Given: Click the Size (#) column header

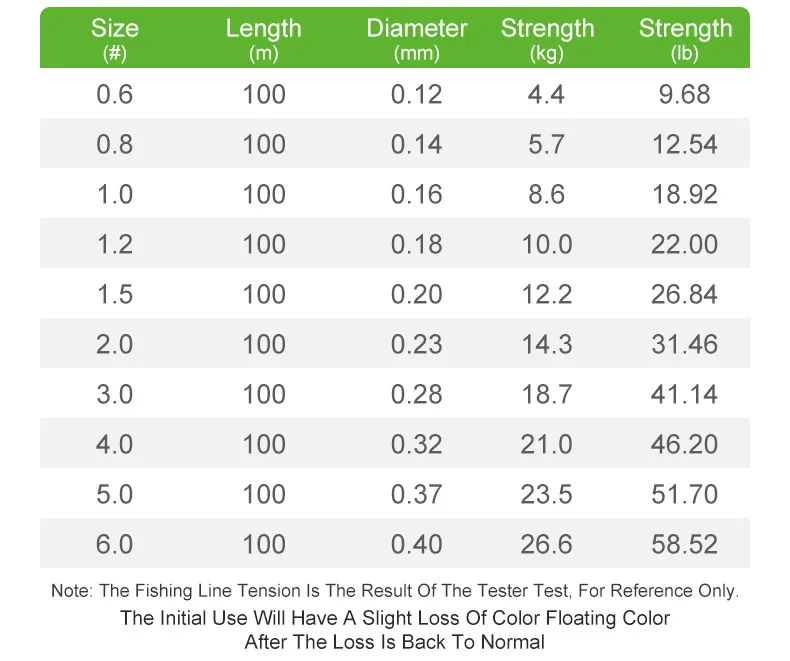Looking at the screenshot, I should (x=114, y=39).
